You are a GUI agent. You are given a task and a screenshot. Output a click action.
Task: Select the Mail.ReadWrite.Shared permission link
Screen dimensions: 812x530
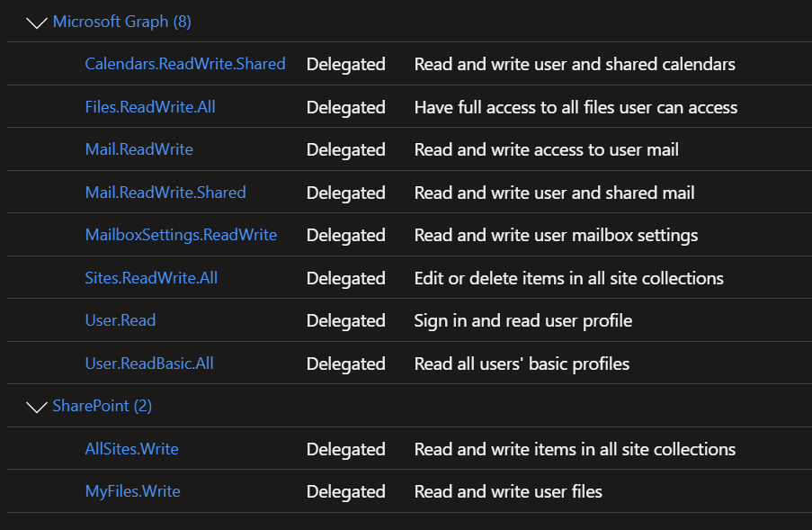(165, 193)
